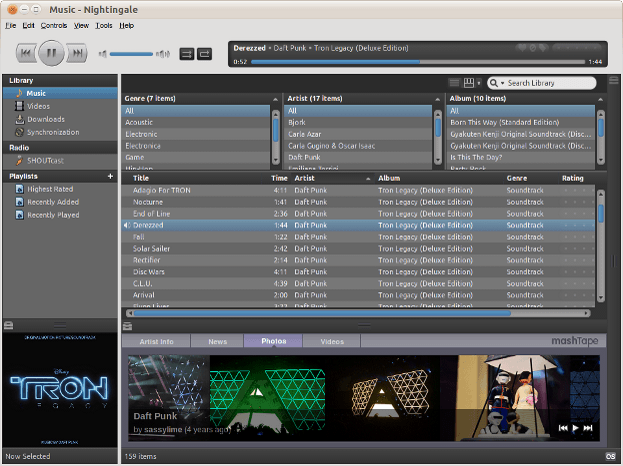Adjust the volume slider

pos(131,54)
